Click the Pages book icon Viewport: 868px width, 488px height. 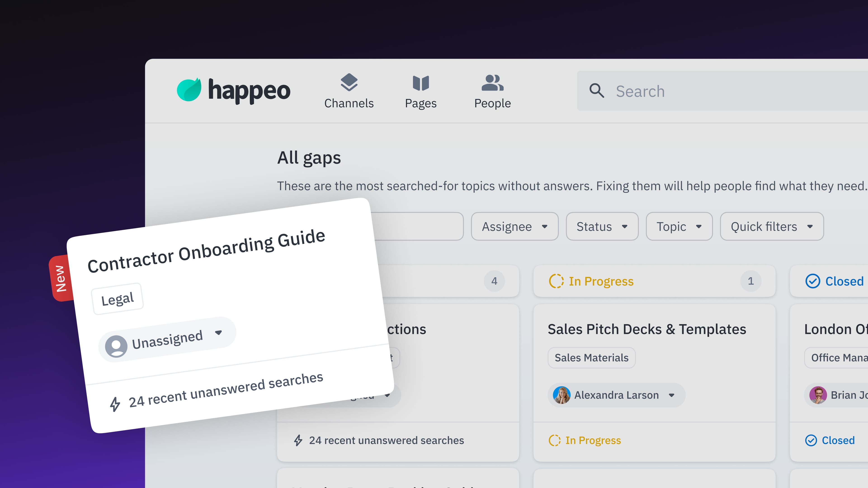tap(420, 83)
